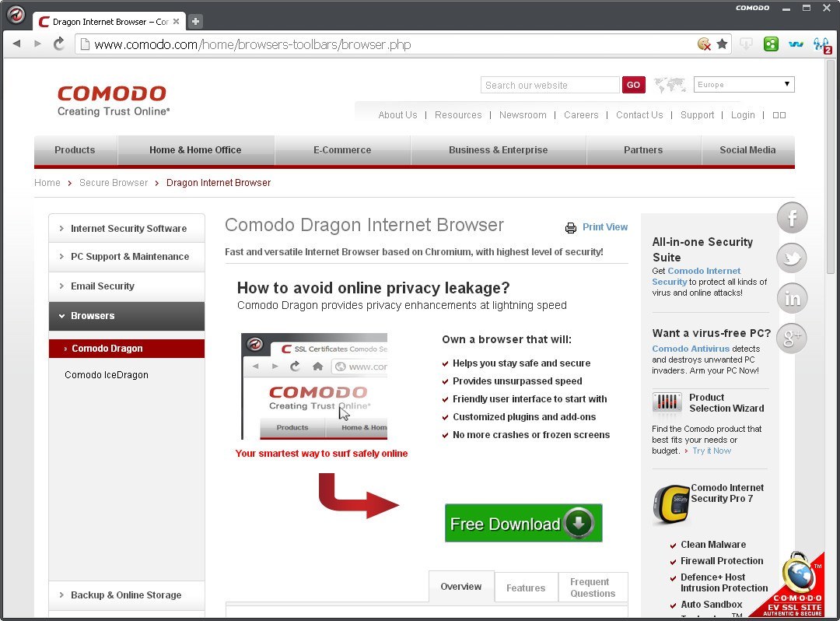Go to Secure Browser in the breadcrumb
The image size is (840, 621).
[114, 183]
